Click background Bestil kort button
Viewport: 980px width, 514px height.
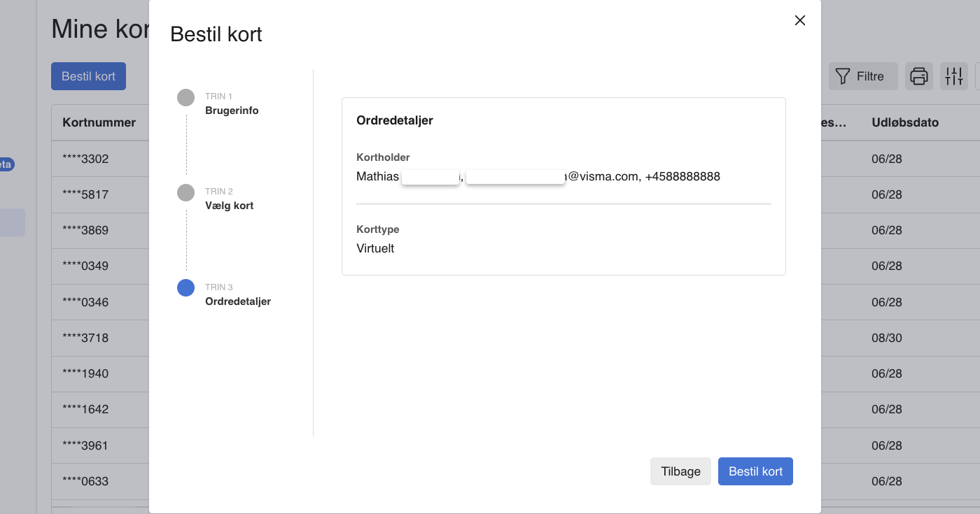click(x=88, y=76)
